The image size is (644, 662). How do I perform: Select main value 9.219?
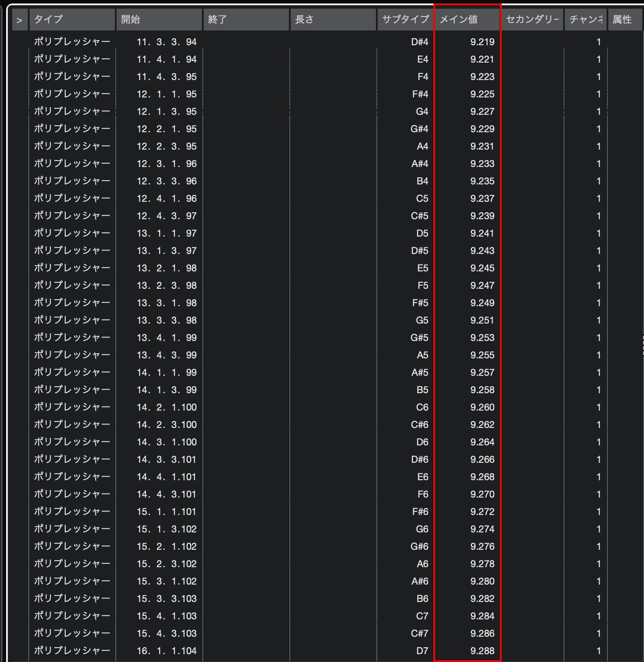(482, 42)
